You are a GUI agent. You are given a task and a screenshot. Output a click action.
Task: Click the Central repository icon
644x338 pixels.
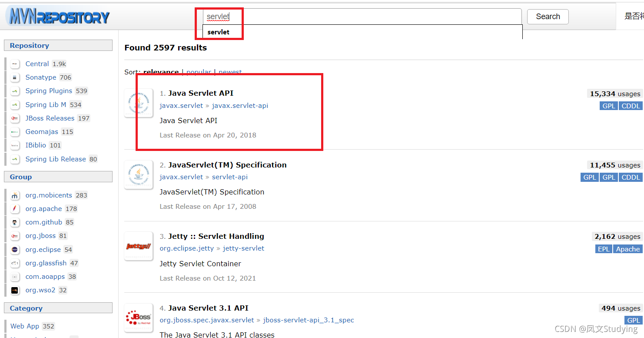pyautogui.click(x=15, y=64)
